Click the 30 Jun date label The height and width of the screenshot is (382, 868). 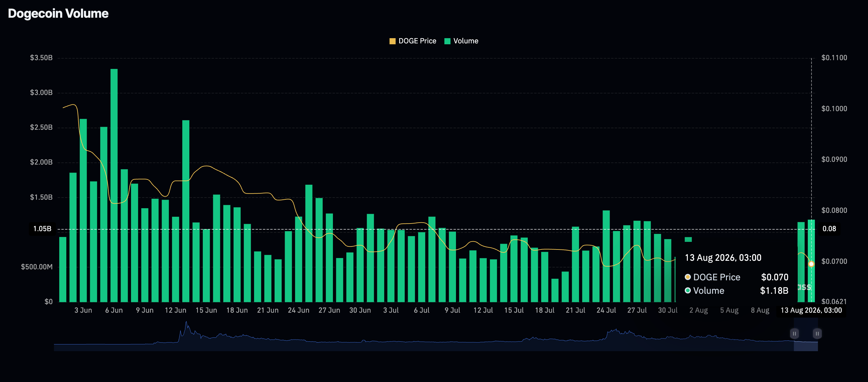360,310
